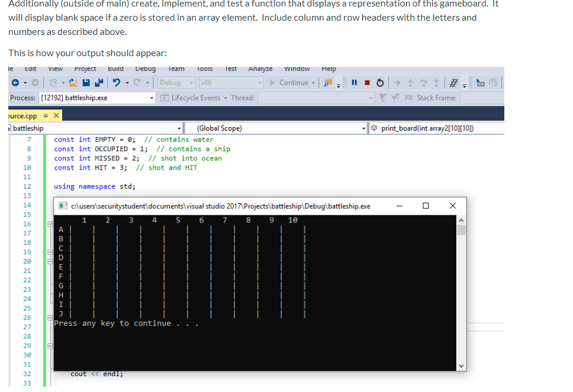Click the hex display toggle icon
Screen dimensions: 573x392
click(453, 83)
